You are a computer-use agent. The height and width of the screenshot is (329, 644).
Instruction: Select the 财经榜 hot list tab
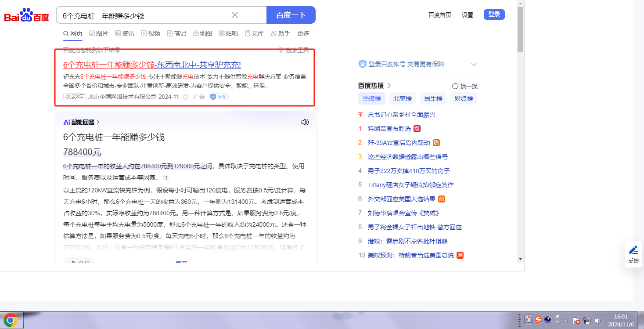coord(464,98)
